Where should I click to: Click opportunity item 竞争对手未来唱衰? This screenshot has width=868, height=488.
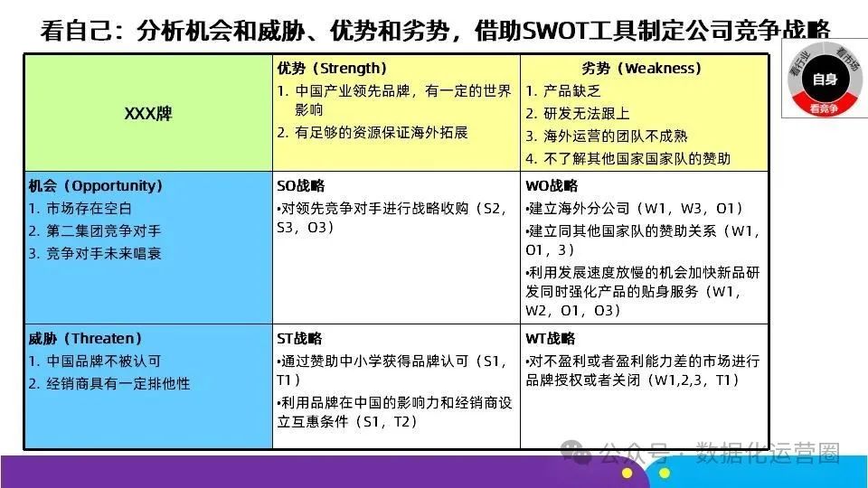click(x=95, y=253)
